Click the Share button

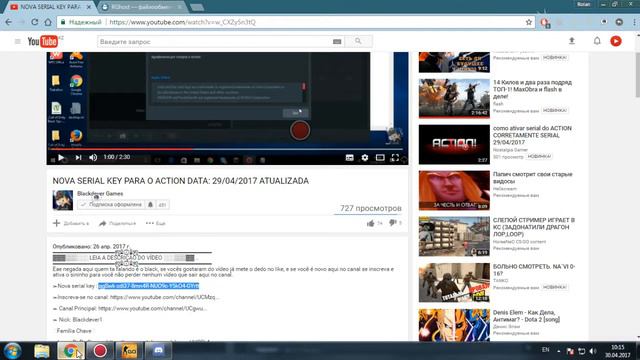[118, 223]
